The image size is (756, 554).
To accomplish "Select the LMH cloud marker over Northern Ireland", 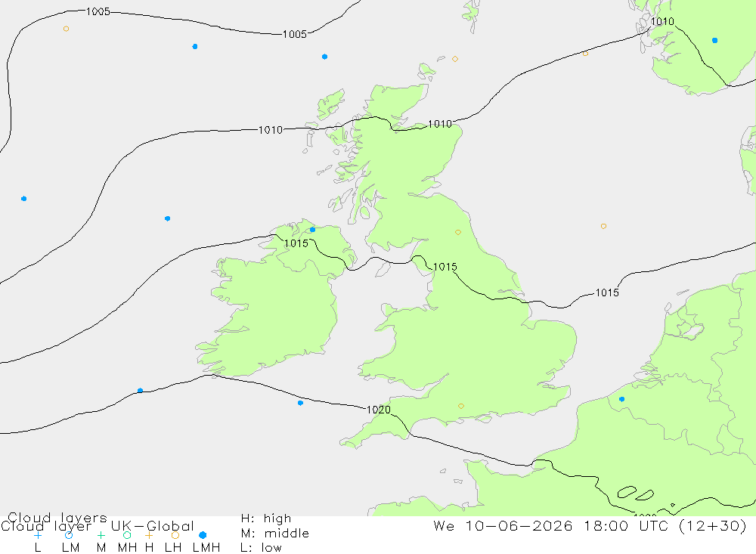I will 312,230.
